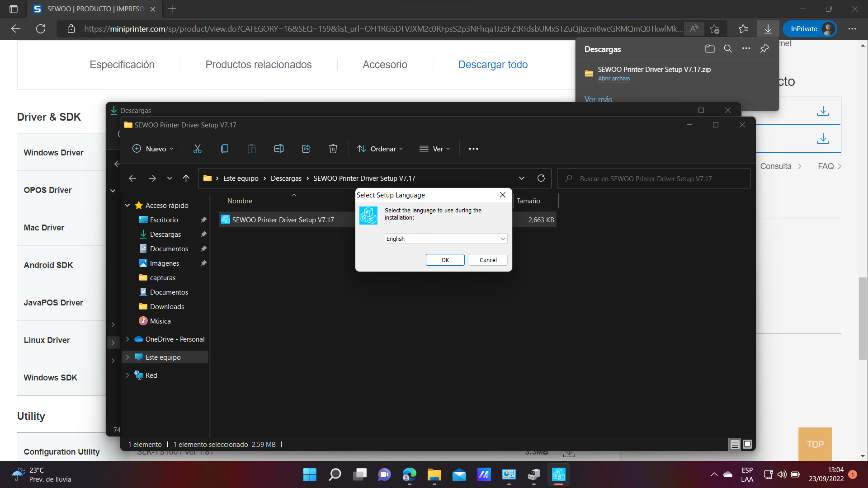Open the Nuevo new item menu
Viewport: 868px width, 488px height.
153,149
